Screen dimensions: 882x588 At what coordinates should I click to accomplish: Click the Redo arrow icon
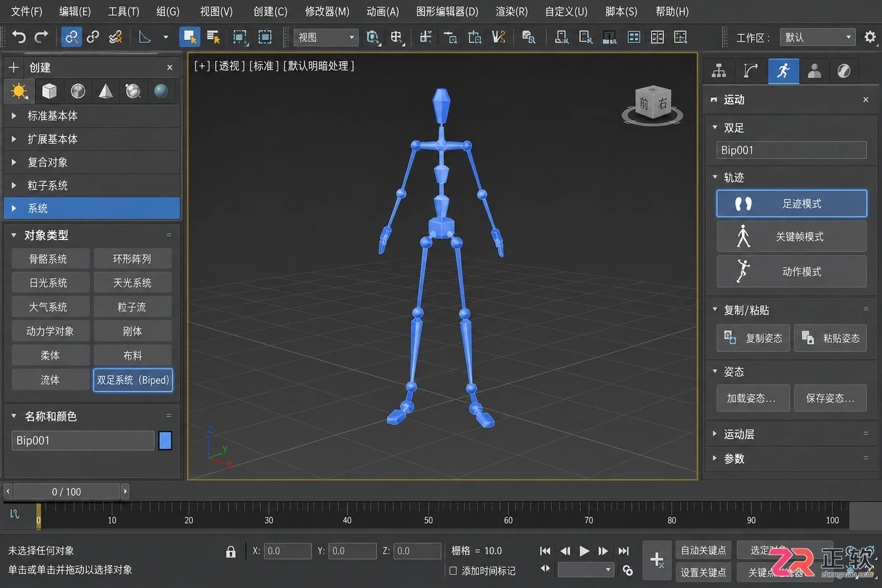click(41, 37)
